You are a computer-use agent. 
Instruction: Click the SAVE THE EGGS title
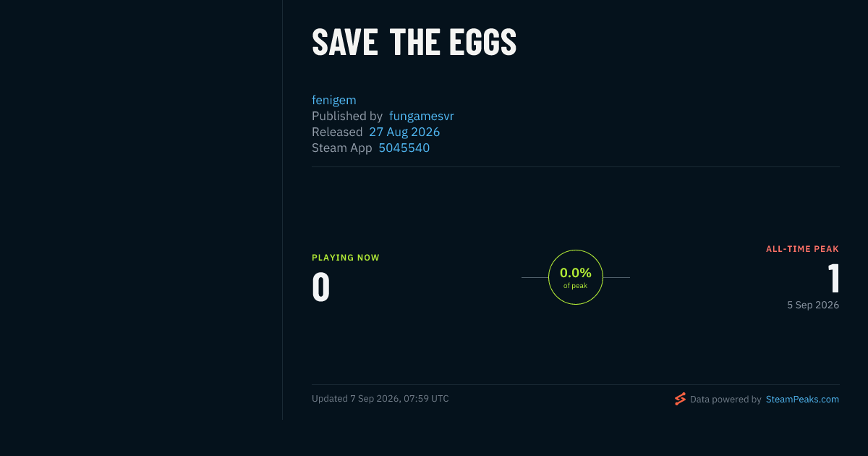click(414, 43)
